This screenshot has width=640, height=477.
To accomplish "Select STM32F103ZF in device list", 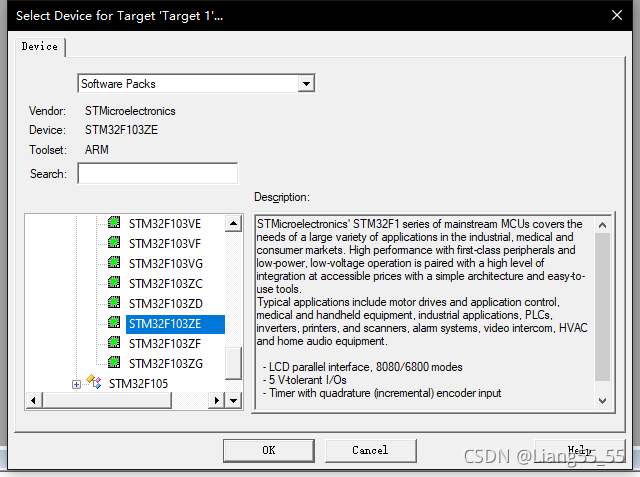I will (x=165, y=344).
